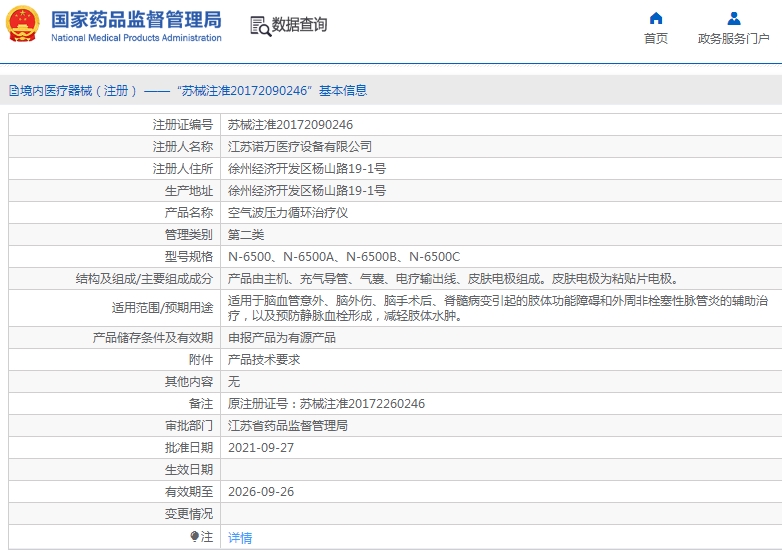Click the 注册证编号 label cell
This screenshot has width=782, height=555.
pos(183,125)
